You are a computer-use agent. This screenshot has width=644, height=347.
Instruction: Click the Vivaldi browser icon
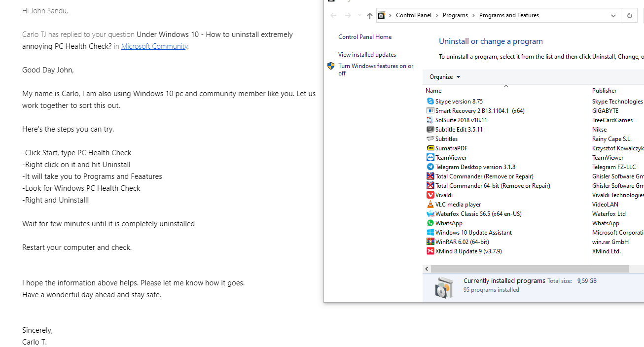pyautogui.click(x=430, y=195)
